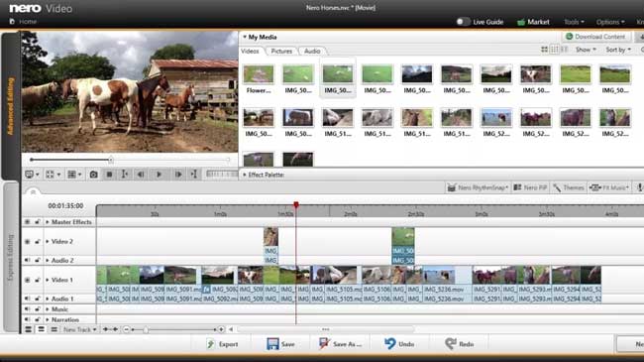This screenshot has width=644, height=362.
Task: Open fullscreen preview options dropdown
Action: [x=53, y=175]
